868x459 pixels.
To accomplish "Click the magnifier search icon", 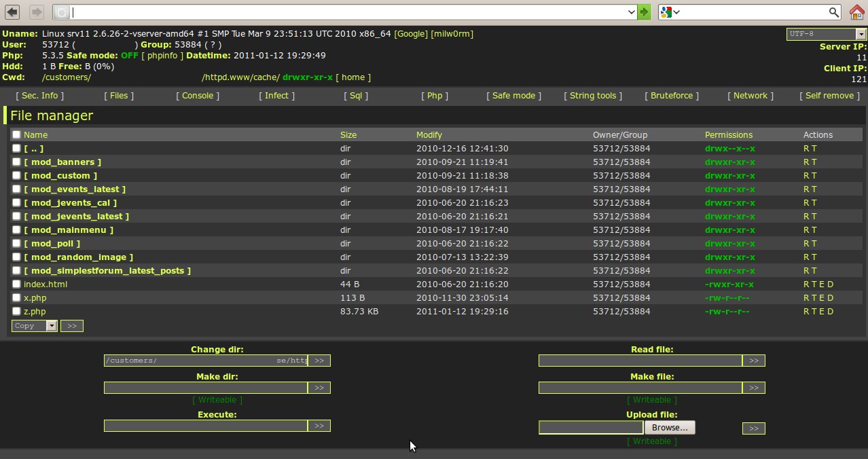I will [833, 12].
